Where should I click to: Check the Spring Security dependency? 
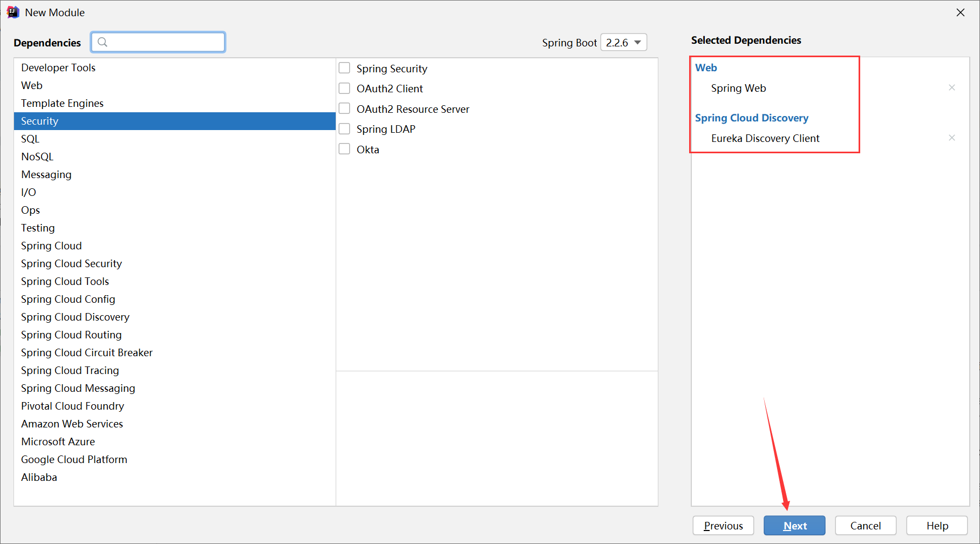(344, 68)
